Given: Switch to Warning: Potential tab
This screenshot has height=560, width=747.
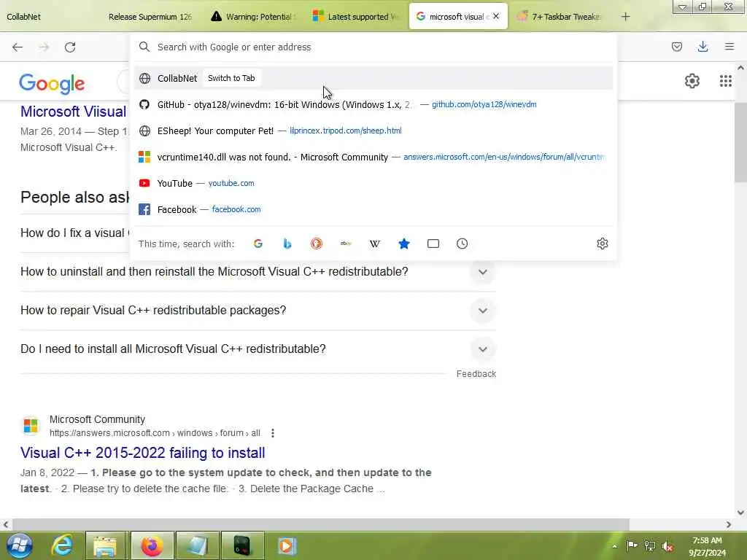Looking at the screenshot, I should [x=254, y=17].
